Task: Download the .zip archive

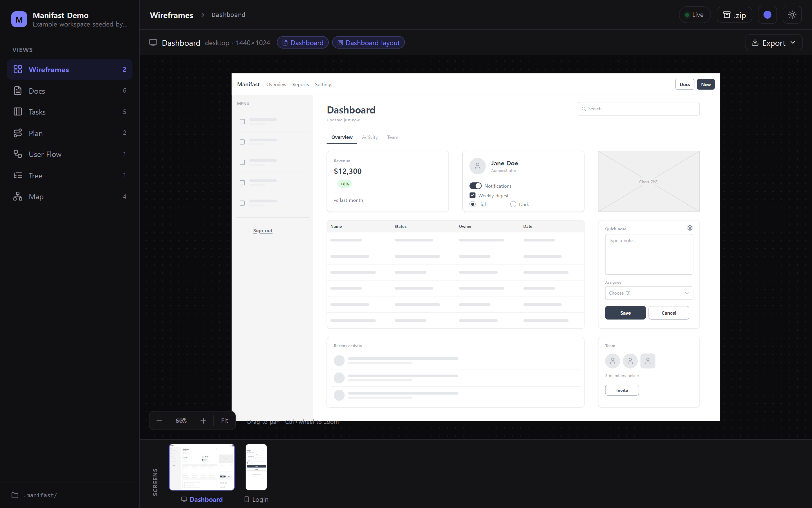Action: 734,15
